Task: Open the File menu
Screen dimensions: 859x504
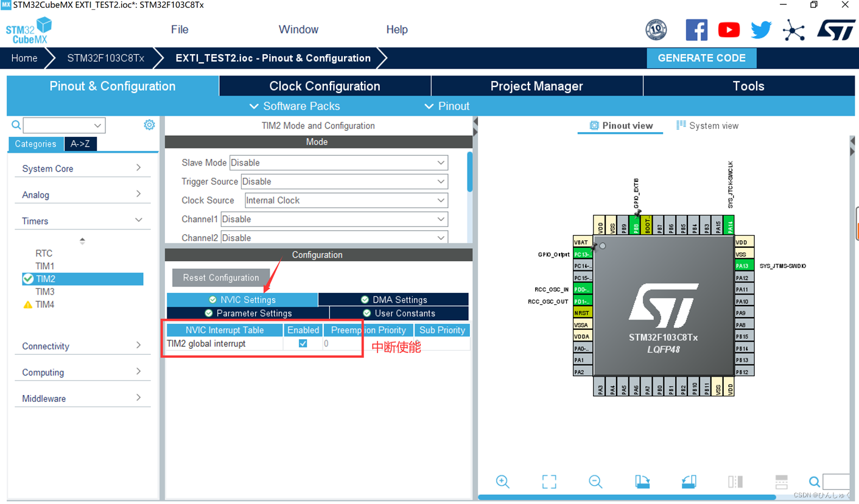Action: tap(180, 29)
